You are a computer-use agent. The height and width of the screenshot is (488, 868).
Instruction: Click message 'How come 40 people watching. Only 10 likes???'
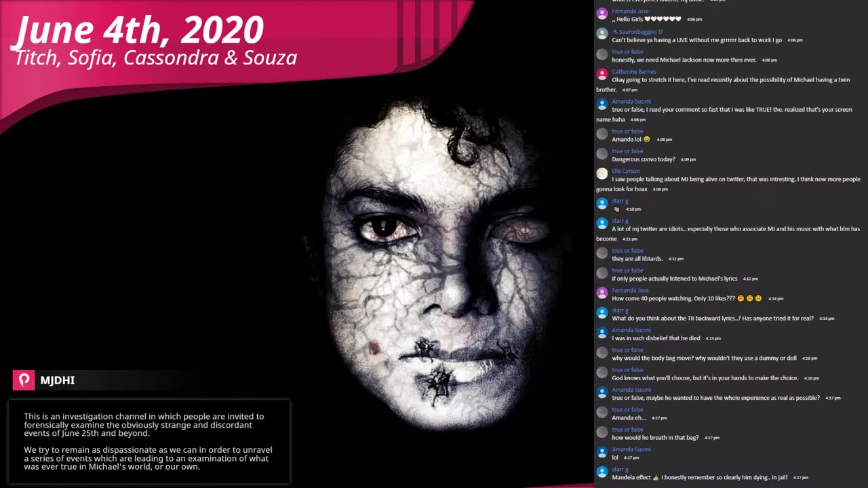[687, 298]
